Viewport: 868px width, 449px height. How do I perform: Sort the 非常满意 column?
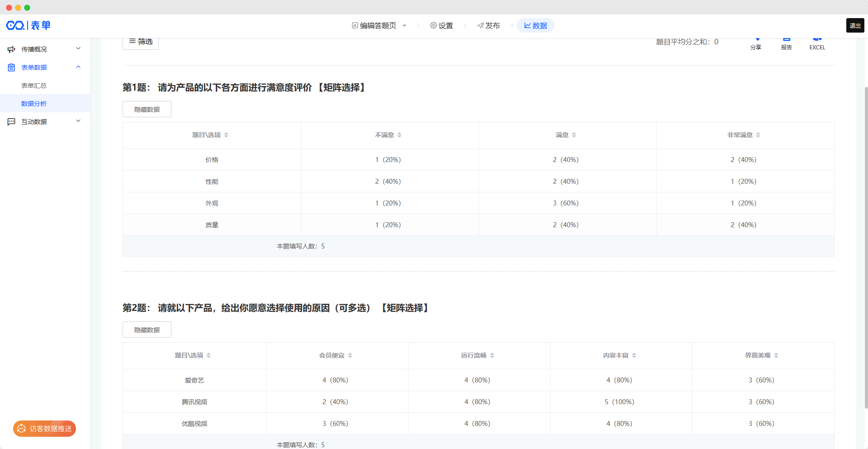point(758,135)
